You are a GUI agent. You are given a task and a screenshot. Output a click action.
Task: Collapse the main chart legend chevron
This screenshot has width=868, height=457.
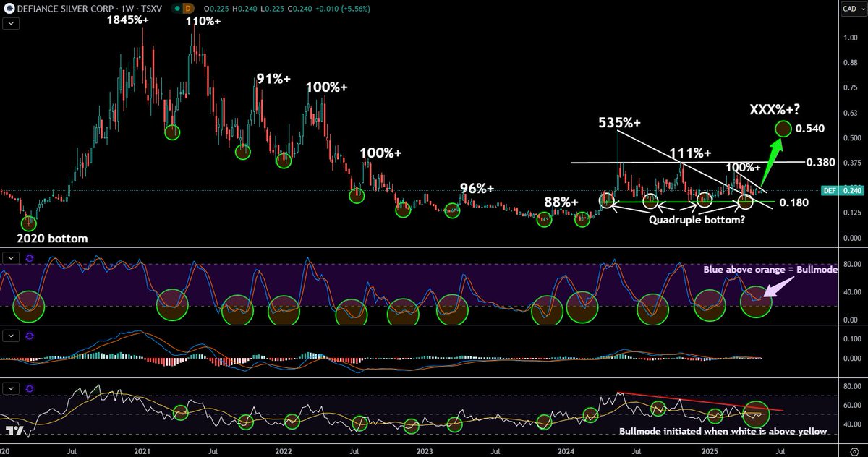9,23
